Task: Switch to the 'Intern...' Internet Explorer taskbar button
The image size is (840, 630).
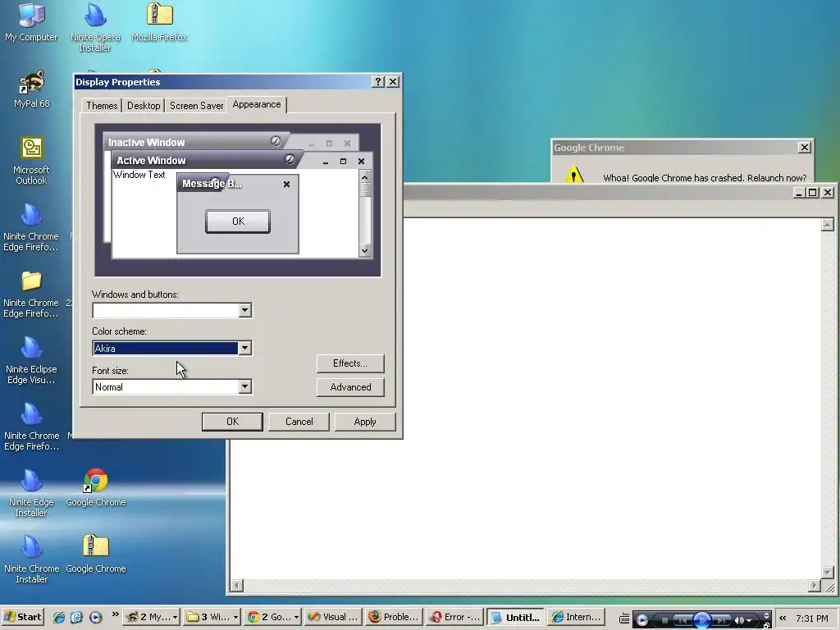Action: click(577, 617)
